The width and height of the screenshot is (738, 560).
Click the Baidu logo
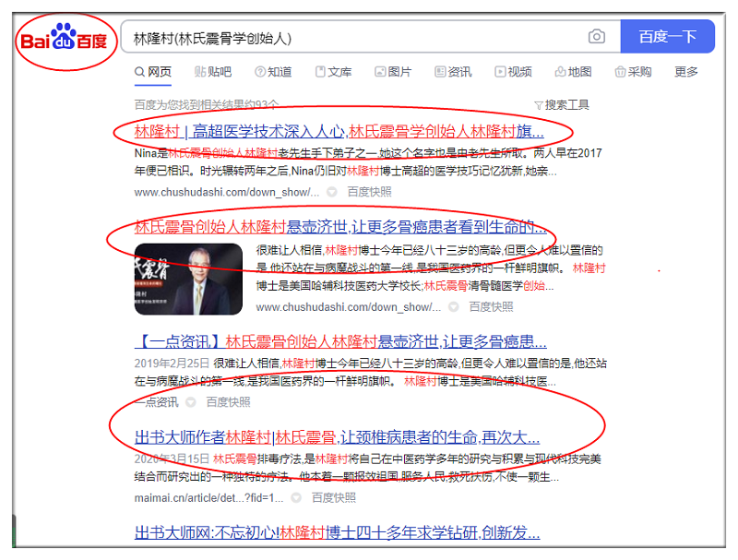(65, 39)
